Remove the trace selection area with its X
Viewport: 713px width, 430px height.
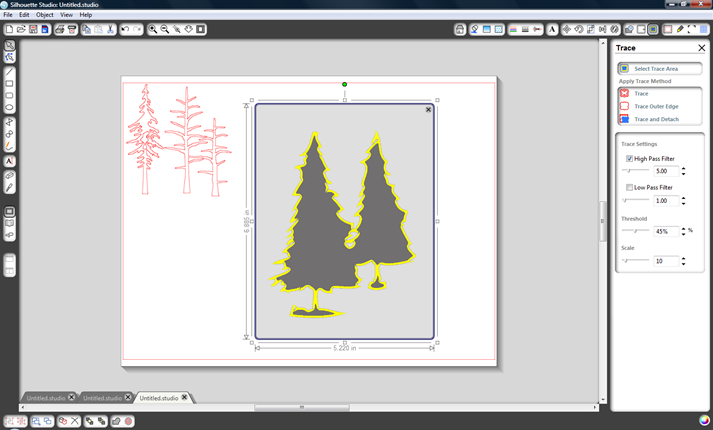428,110
